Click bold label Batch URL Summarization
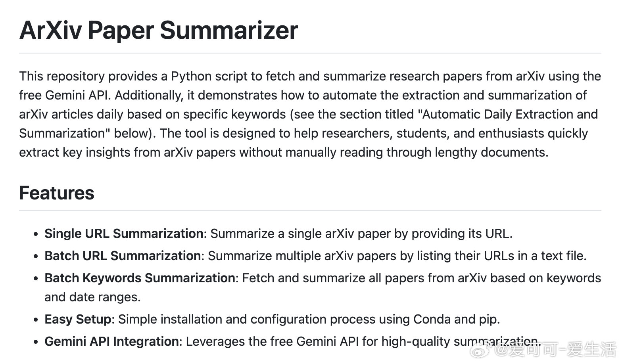This screenshot has width=622, height=364. click(x=123, y=256)
